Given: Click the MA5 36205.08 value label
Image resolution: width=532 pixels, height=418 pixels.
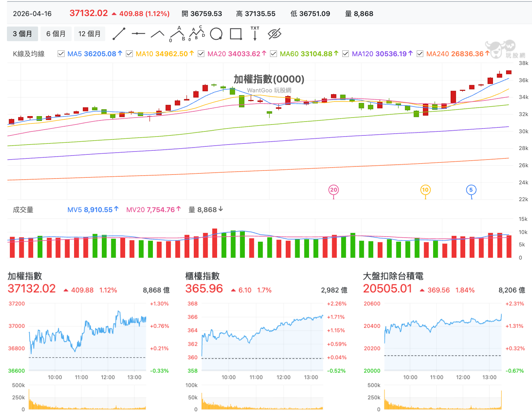Looking at the screenshot, I should tap(95, 54).
